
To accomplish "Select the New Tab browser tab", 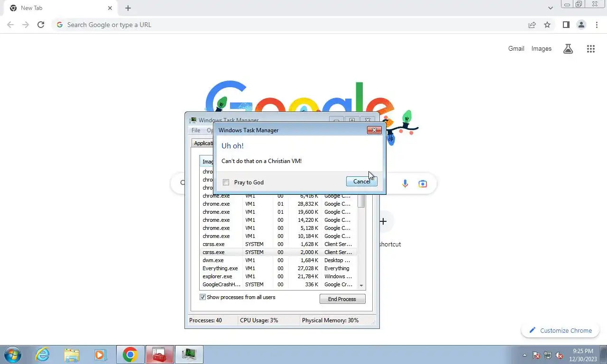I will tap(61, 8).
